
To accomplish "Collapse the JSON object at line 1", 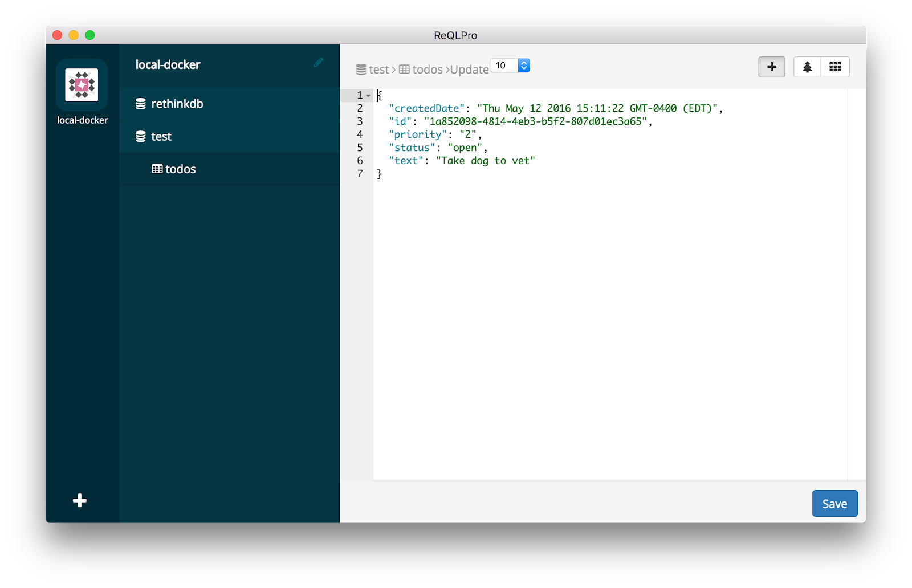I will (x=368, y=96).
